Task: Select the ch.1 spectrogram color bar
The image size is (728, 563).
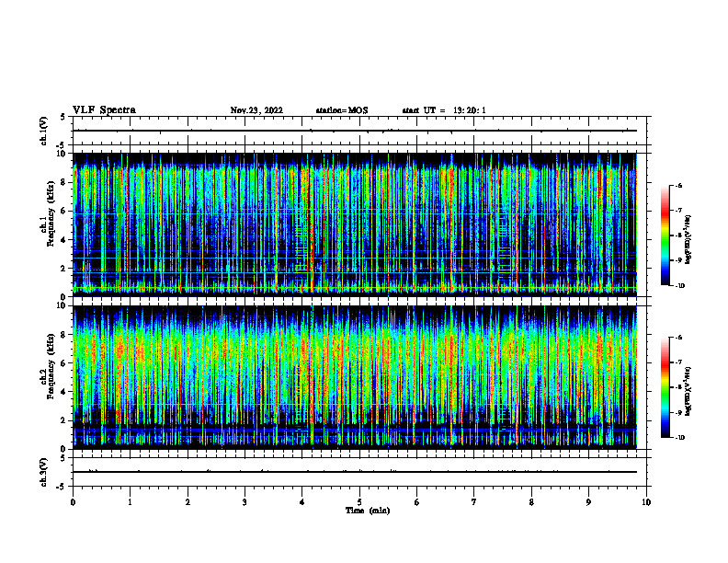Action: pos(665,236)
